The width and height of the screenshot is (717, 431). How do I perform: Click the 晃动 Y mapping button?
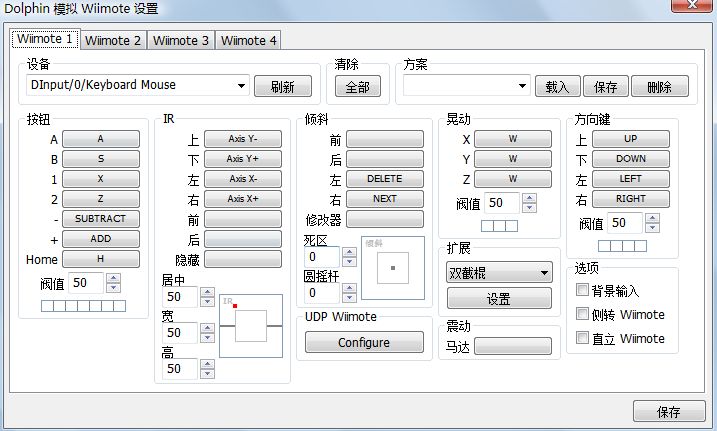(513, 159)
